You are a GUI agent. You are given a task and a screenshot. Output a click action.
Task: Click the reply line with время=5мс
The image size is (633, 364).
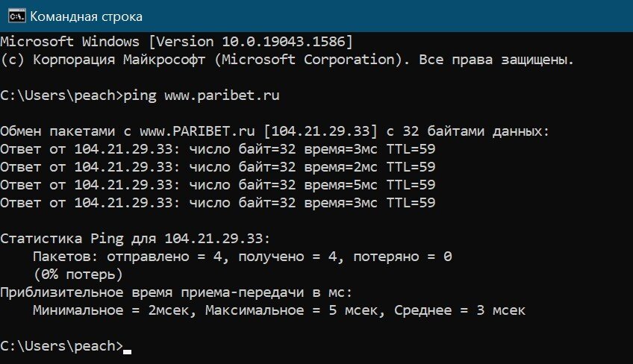217,185
